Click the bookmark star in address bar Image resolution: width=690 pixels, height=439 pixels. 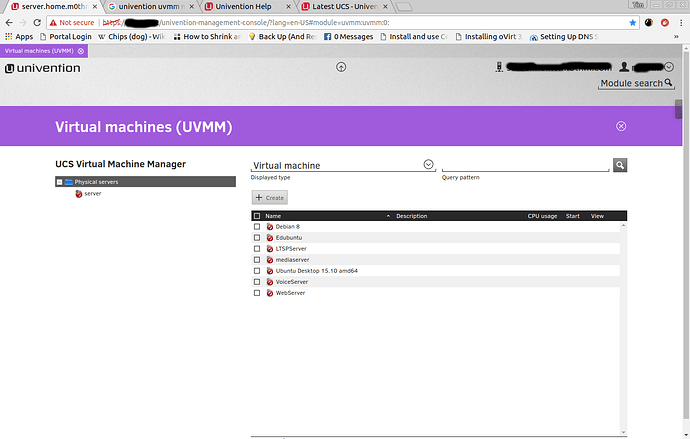pyautogui.click(x=633, y=22)
